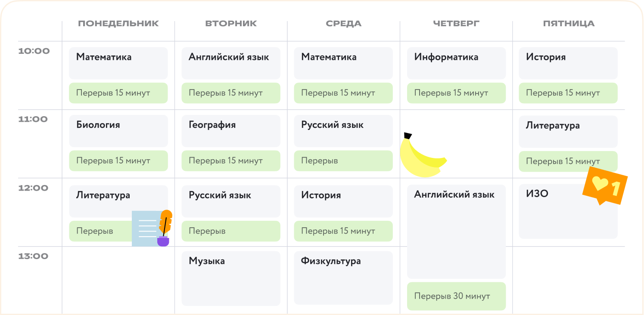
Task: Click the notepad with quill icon
Action: [152, 229]
